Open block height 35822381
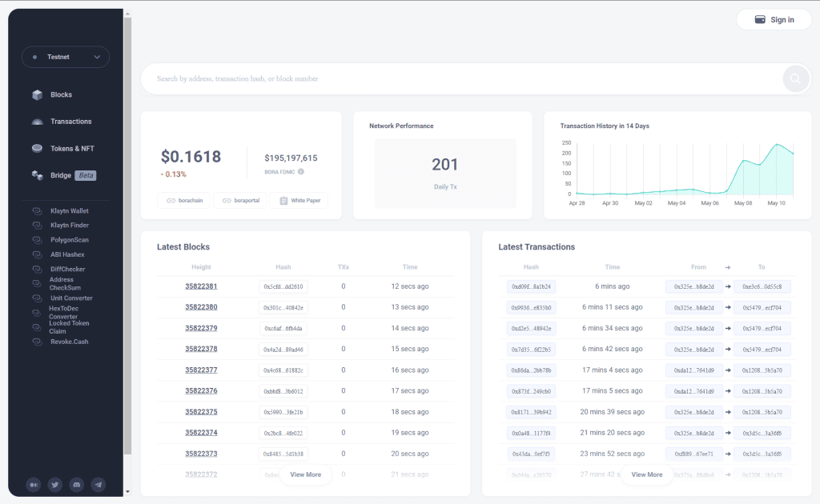 [201, 286]
